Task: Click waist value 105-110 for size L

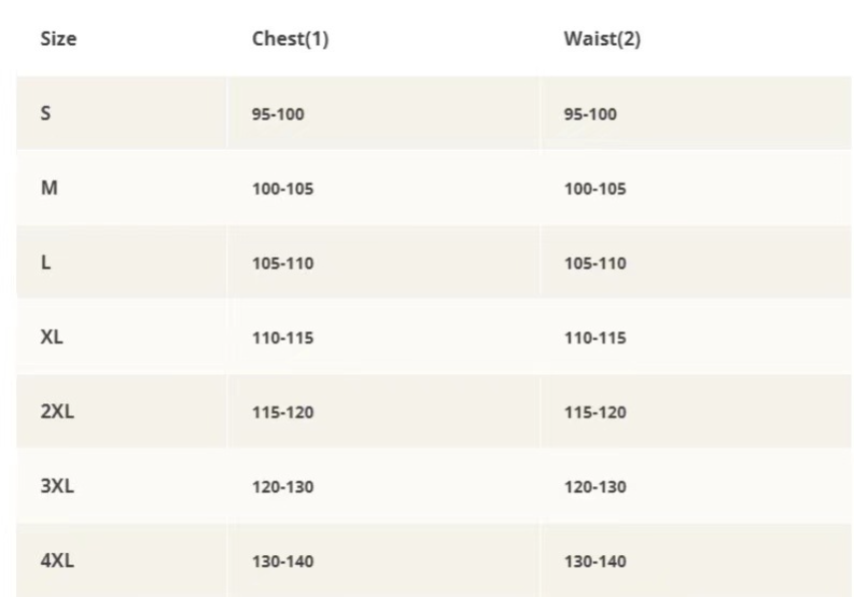Action: click(595, 264)
